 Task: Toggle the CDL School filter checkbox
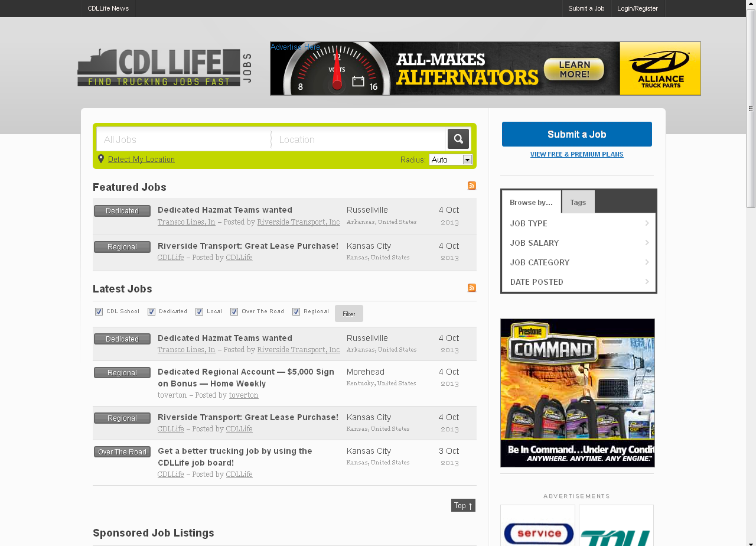point(99,312)
